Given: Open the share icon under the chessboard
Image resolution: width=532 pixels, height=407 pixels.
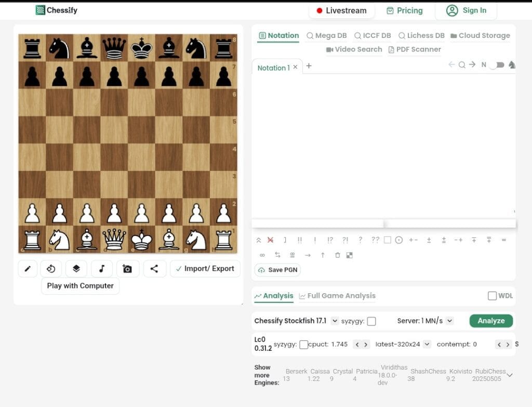Looking at the screenshot, I should point(154,269).
